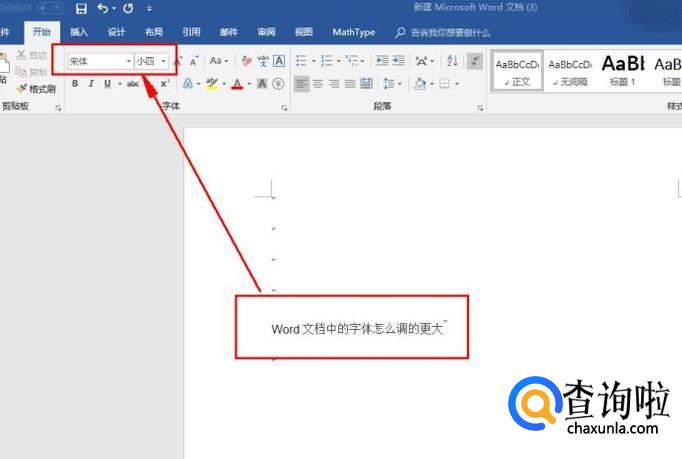Apply the 无间隔 style
This screenshot has width=682, height=459.
570,71
